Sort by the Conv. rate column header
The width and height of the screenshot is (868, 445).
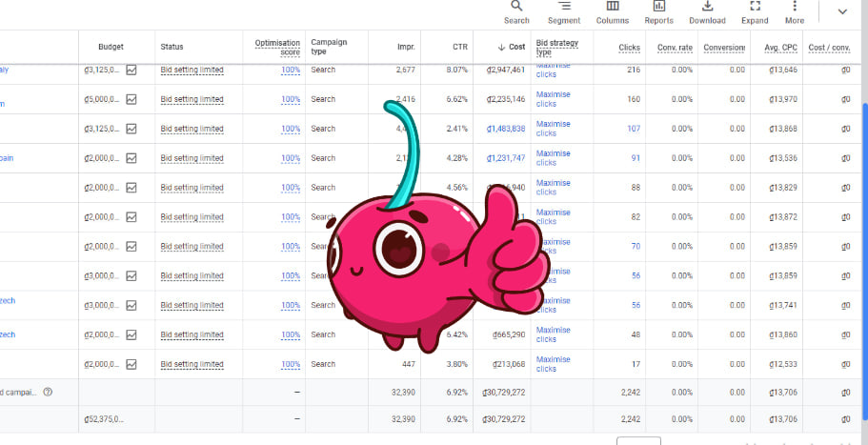click(675, 48)
